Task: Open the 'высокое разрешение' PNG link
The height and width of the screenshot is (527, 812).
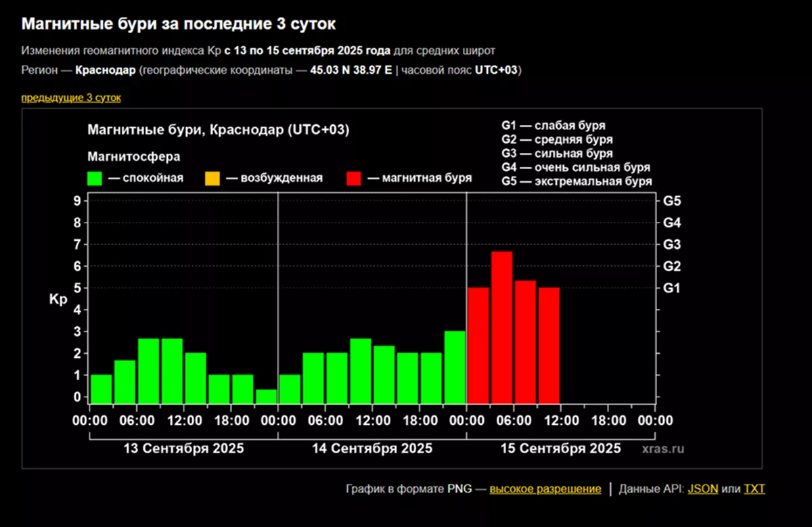Action: coord(545,489)
